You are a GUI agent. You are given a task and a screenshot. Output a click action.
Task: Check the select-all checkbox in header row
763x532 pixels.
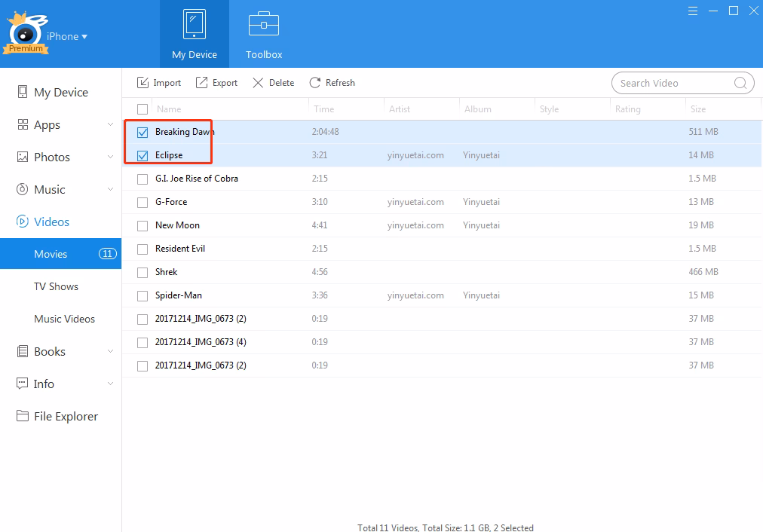[x=142, y=109]
